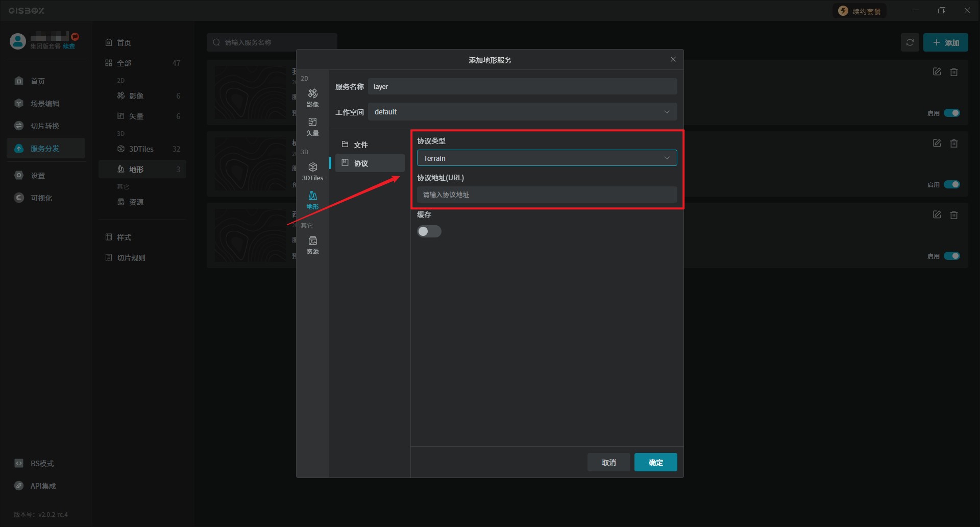Choose the 3DTiles icon in dialog sidebar
980x527 pixels.
[312, 171]
